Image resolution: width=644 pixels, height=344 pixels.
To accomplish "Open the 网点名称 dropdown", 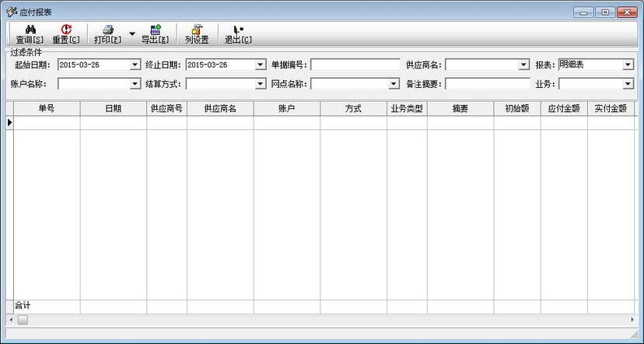I will click(x=394, y=84).
